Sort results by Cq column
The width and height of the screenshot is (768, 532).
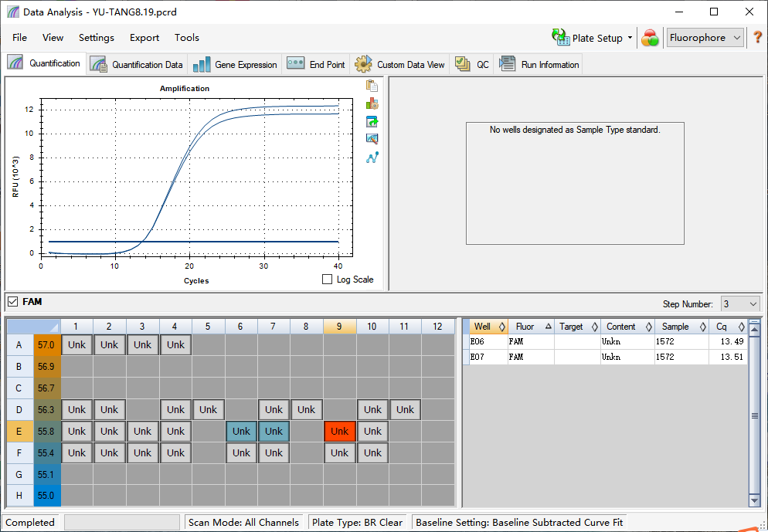tap(729, 327)
